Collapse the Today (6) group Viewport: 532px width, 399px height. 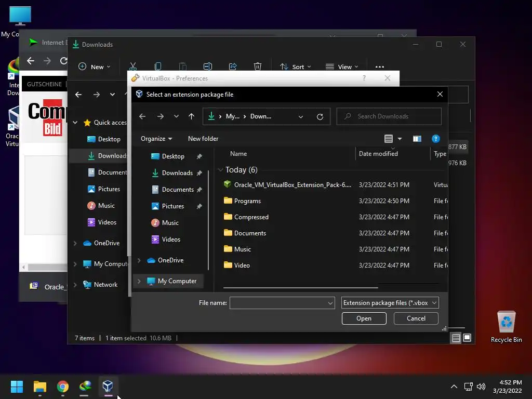point(220,170)
